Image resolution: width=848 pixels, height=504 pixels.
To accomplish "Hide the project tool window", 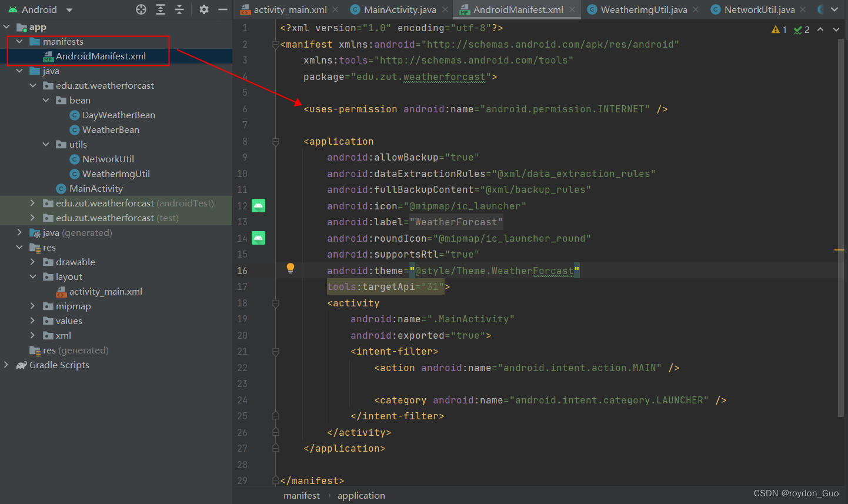I will (x=223, y=9).
